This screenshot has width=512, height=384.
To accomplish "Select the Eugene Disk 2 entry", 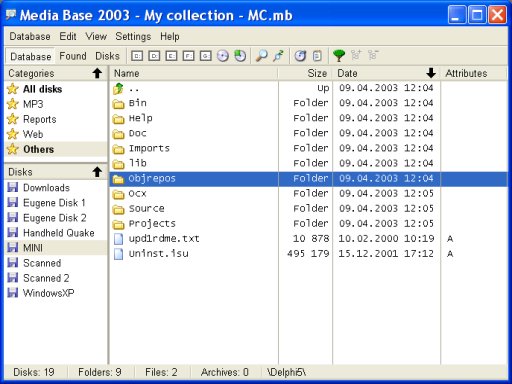I will click(x=55, y=218).
